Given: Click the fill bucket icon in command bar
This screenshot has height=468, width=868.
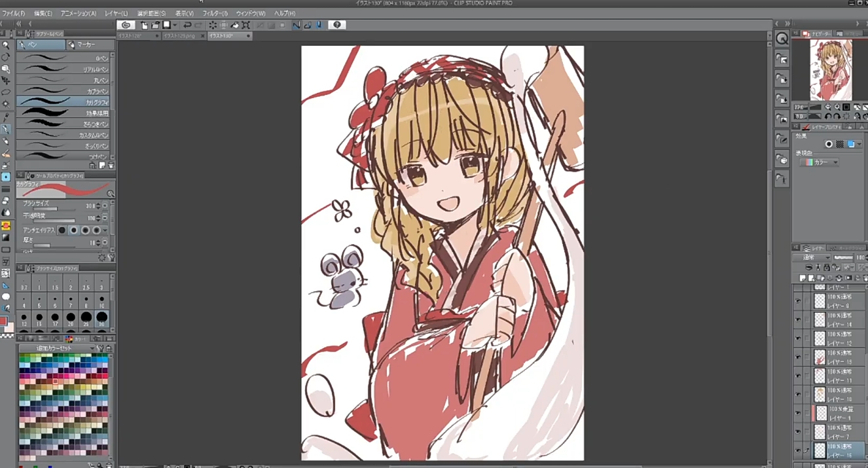Looking at the screenshot, I should point(234,25).
